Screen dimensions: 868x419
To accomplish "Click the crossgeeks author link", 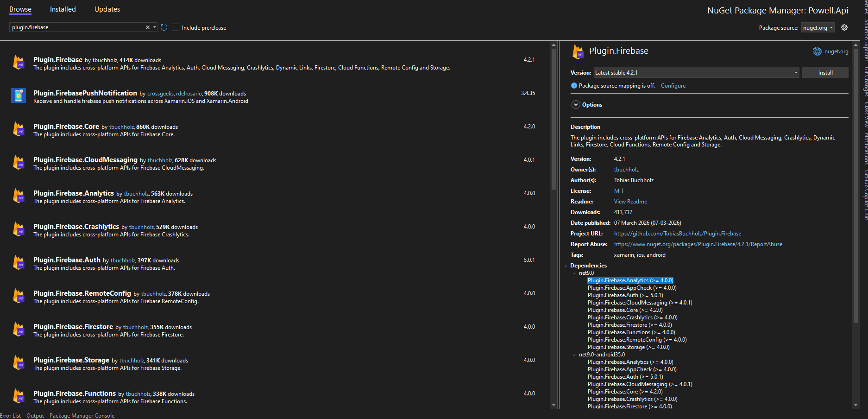I will point(160,94).
